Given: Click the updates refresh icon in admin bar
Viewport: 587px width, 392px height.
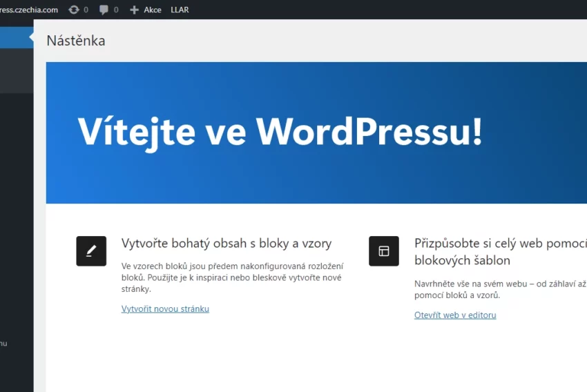Looking at the screenshot, I should tap(74, 10).
